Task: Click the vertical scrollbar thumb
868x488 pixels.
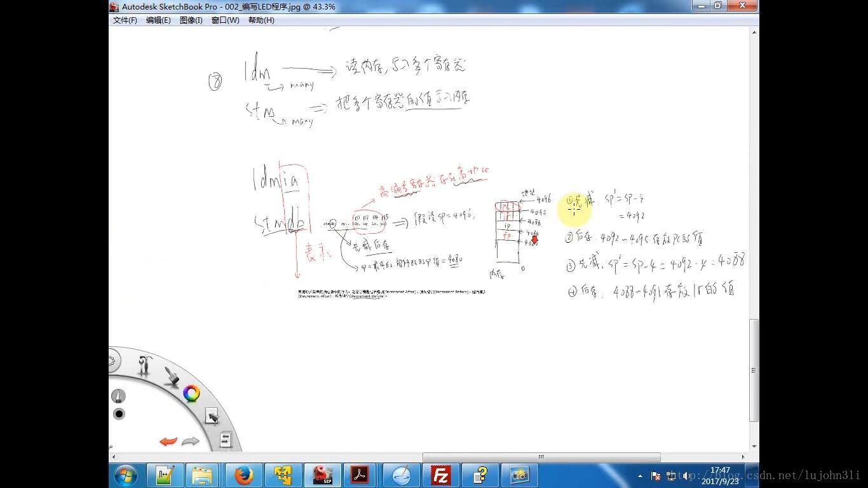Action: pyautogui.click(x=754, y=370)
